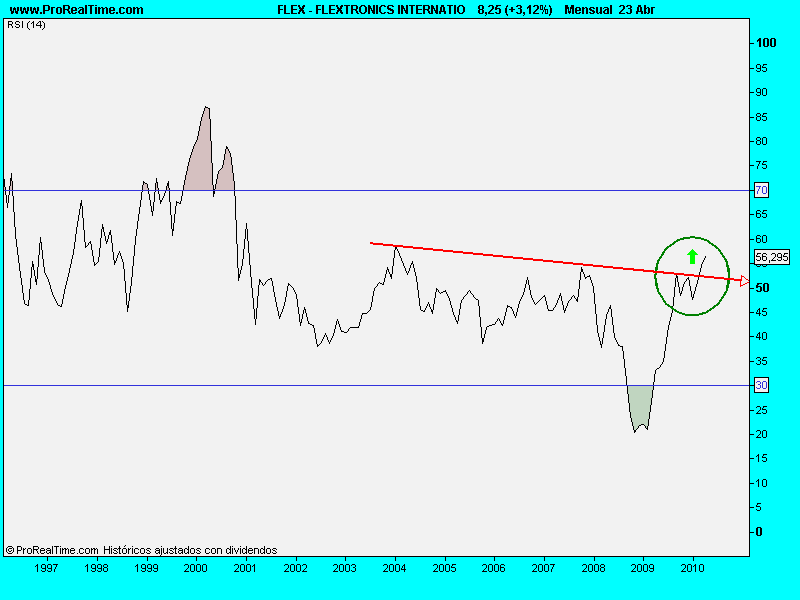Select the RSI (14) indicator label
This screenshot has height=600, width=800.
[26, 24]
